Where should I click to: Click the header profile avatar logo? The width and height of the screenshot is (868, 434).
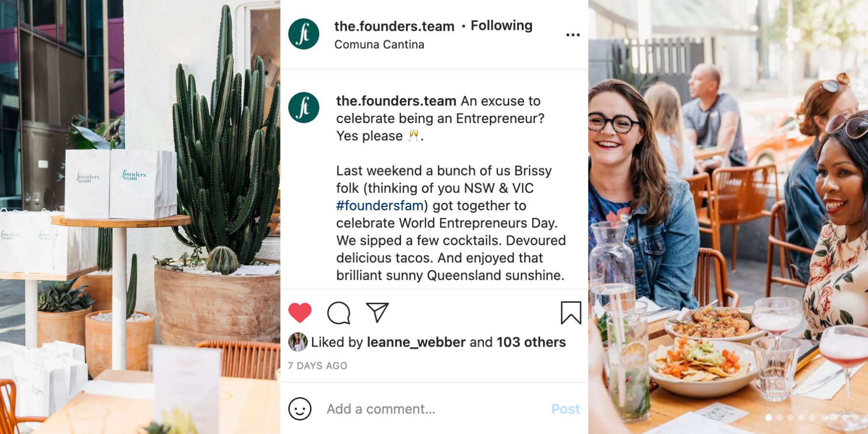[x=304, y=34]
